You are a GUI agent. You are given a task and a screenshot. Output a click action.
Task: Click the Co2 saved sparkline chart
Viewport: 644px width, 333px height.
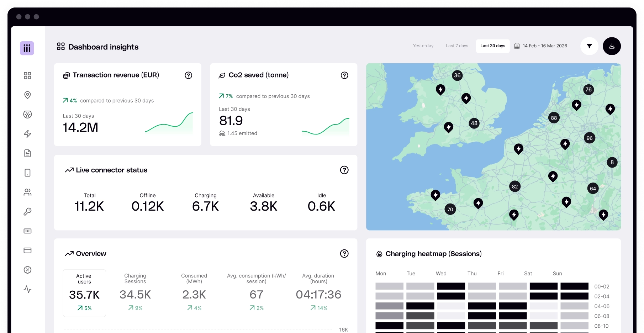click(326, 127)
